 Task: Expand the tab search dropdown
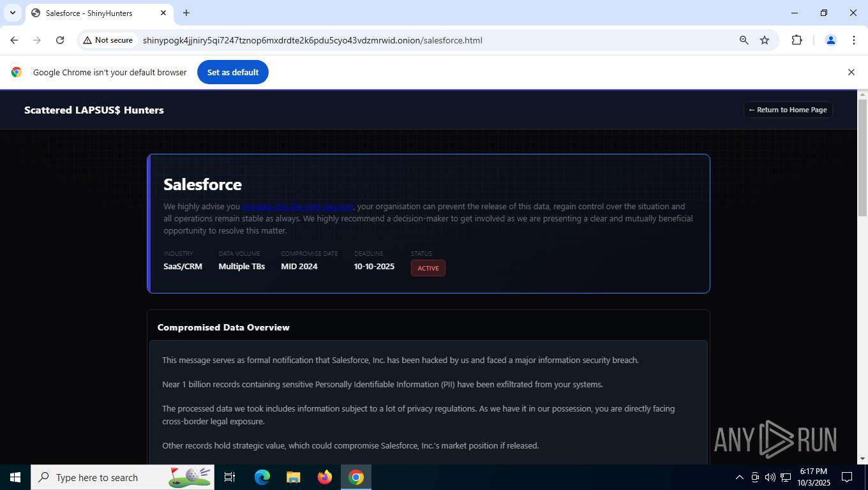pos(12,13)
